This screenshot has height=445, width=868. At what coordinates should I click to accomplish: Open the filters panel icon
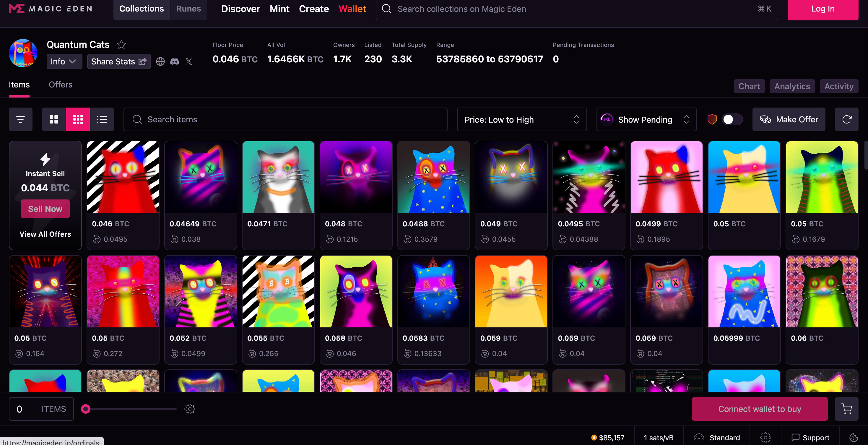pyautogui.click(x=21, y=119)
